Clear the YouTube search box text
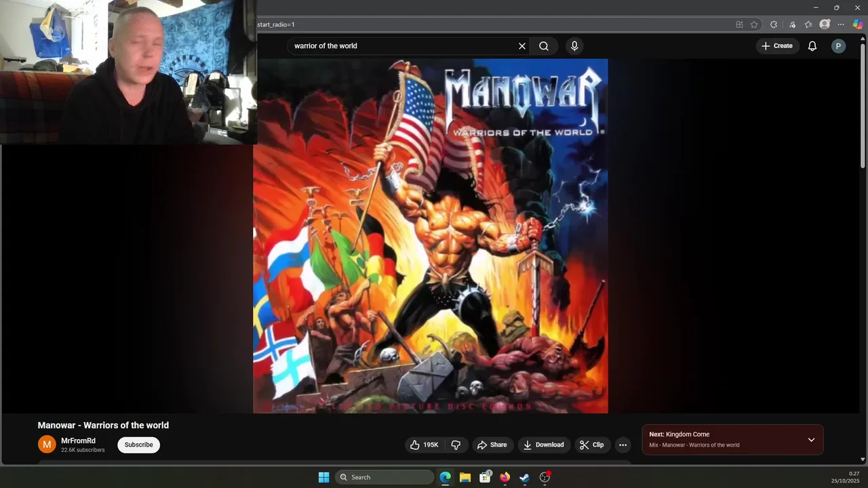This screenshot has height=488, width=868. pyautogui.click(x=522, y=46)
